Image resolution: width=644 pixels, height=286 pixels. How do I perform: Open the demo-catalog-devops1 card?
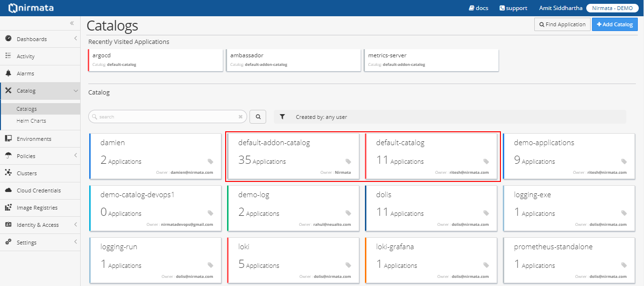[156, 208]
